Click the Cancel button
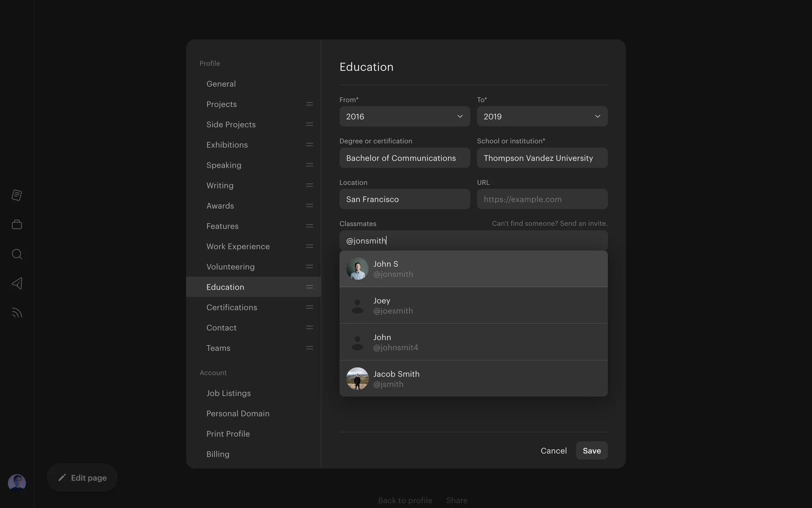The image size is (812, 508). point(553,451)
